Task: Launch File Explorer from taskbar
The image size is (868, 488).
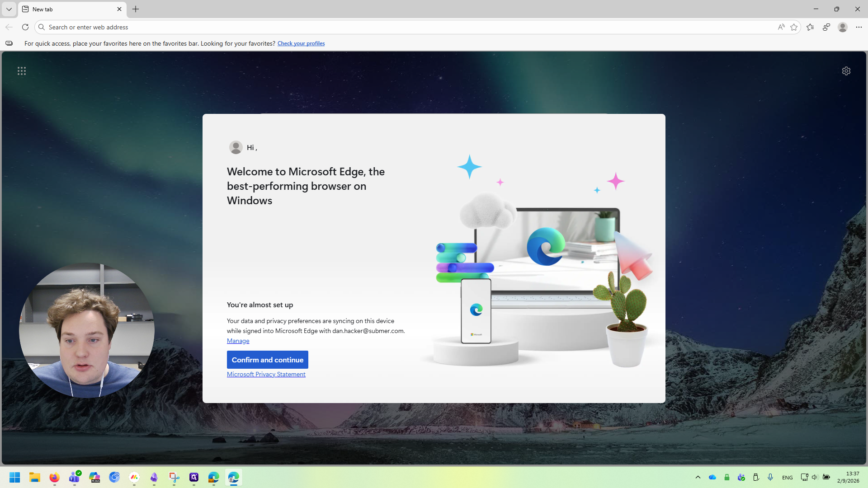Action: 35,477
